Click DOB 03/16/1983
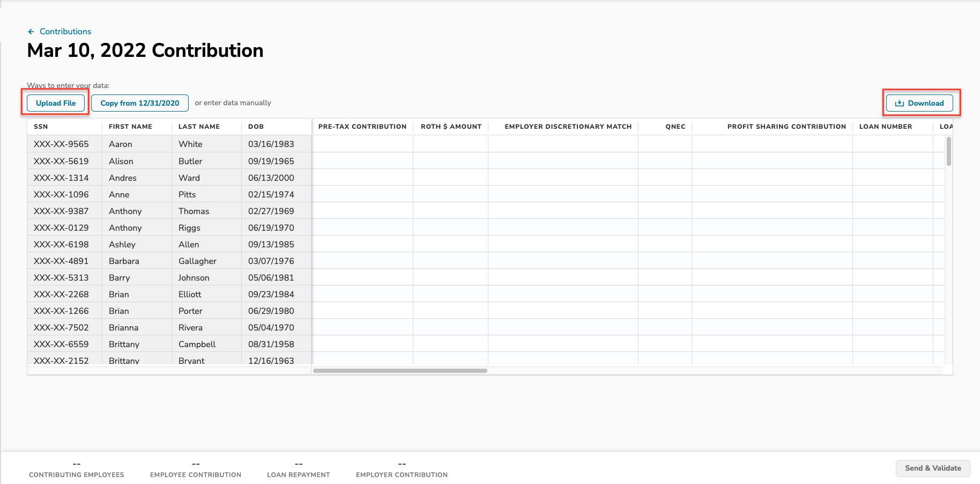The image size is (980, 484). (271, 144)
